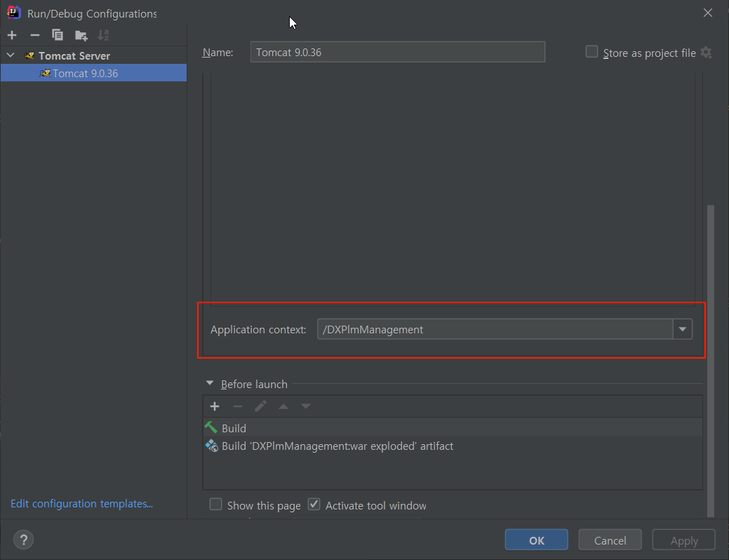Edit the selected Before launch task
This screenshot has width=729, height=560.
pyautogui.click(x=260, y=406)
